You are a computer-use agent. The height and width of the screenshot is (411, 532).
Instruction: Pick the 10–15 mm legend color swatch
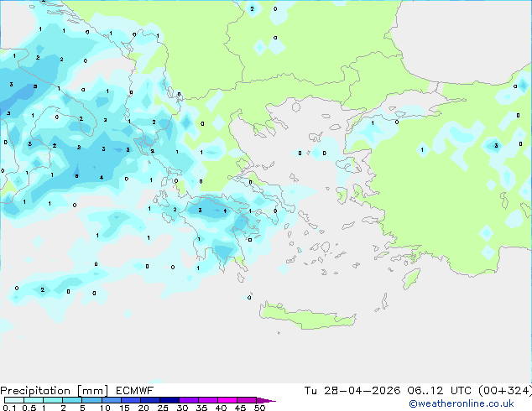[111, 400]
